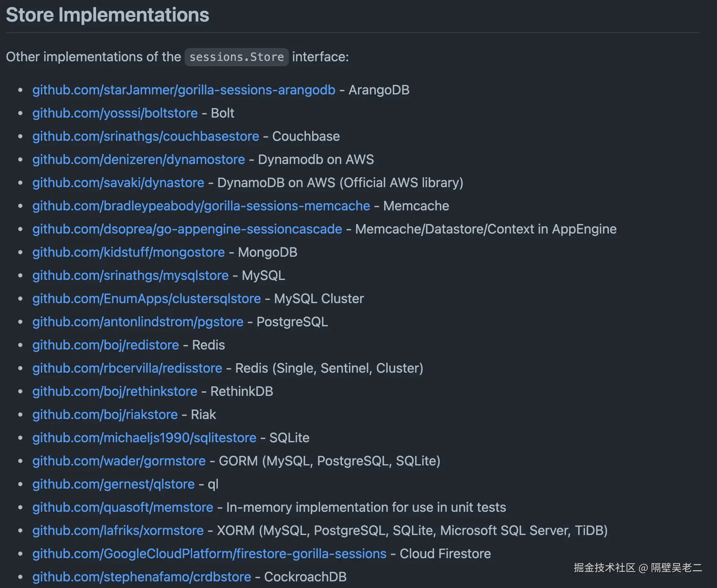The width and height of the screenshot is (717, 588).
Task: Open the srinathgs/mysqlstore link
Action: coord(130,275)
